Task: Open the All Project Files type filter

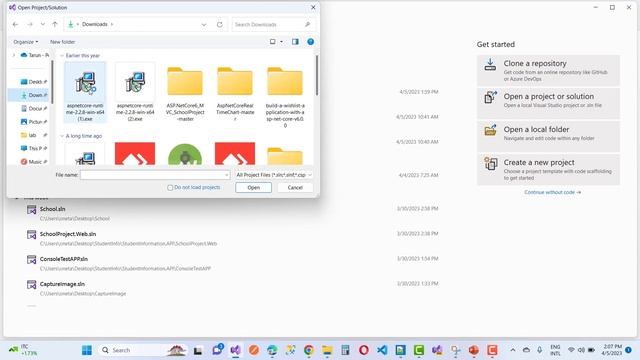Action: click(274, 175)
